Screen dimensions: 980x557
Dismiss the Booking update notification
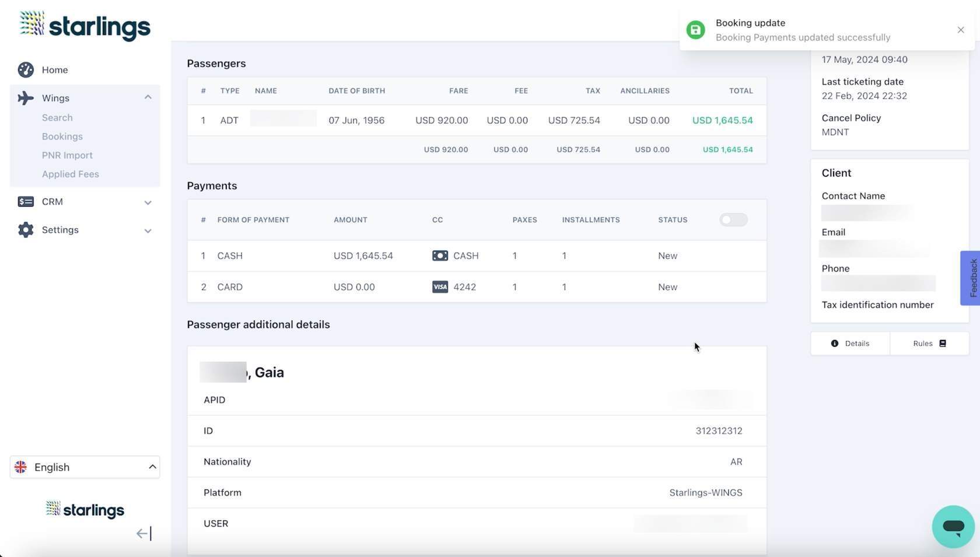point(961,30)
